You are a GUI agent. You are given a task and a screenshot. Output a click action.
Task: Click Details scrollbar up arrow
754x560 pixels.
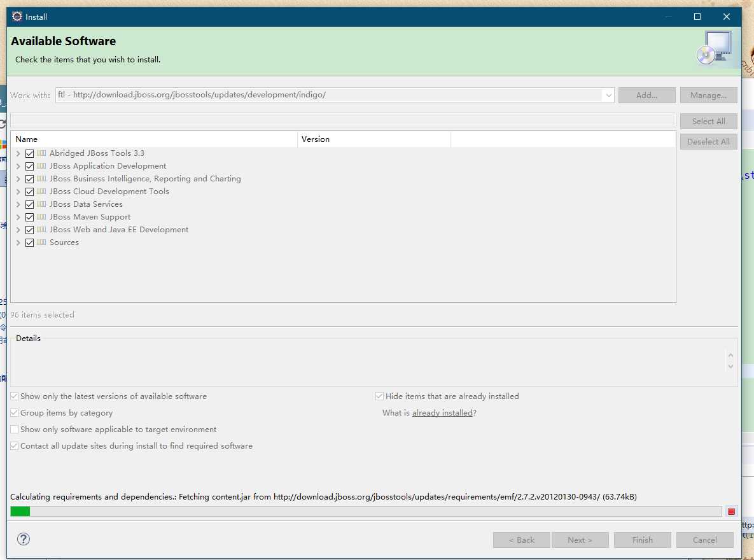point(730,355)
